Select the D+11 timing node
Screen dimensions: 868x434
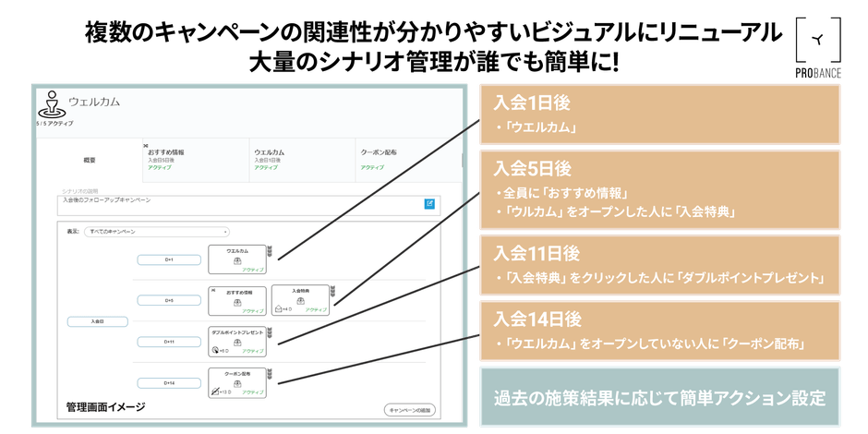point(169,342)
